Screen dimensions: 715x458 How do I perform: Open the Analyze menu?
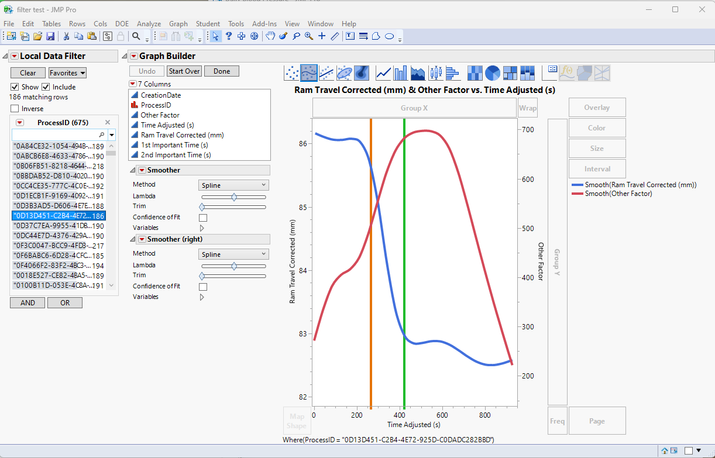[149, 23]
